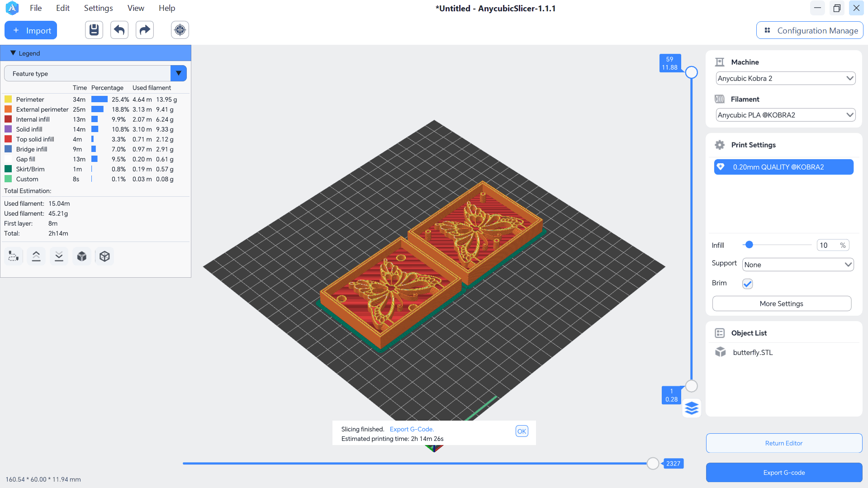Click the horizontal move slider handle at 2327

(653, 463)
